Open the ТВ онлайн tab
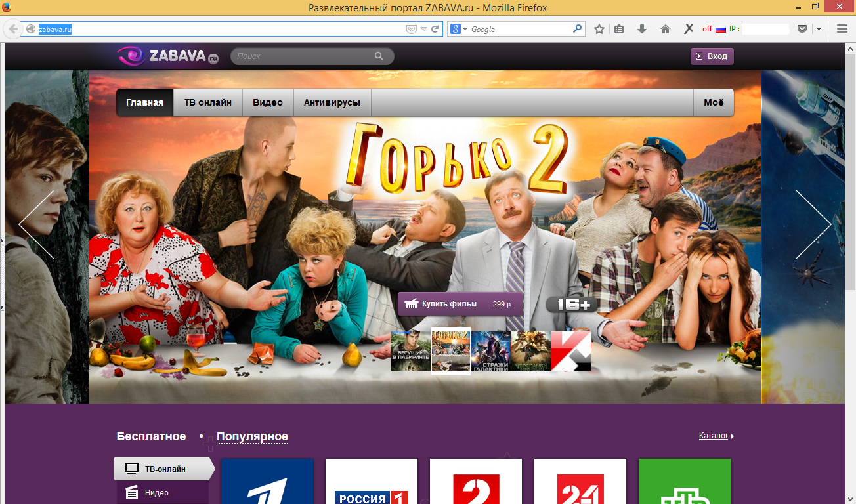 [x=208, y=102]
